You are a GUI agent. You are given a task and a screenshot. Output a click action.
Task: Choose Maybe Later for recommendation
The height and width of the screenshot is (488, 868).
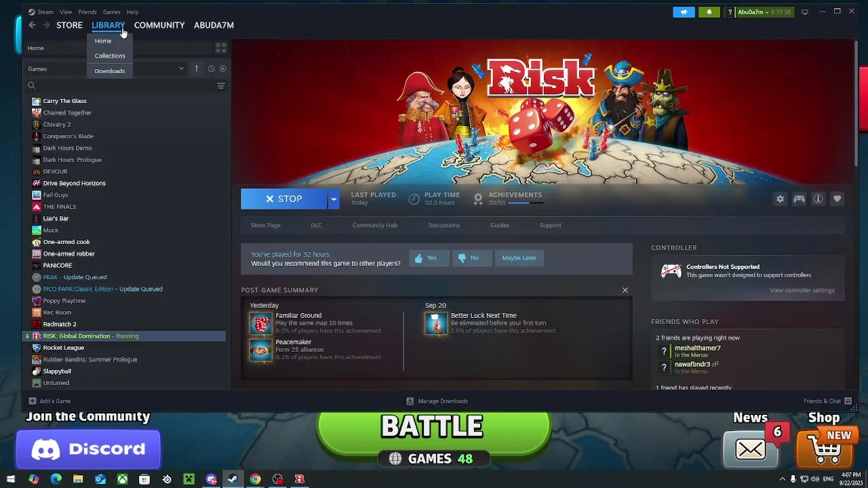pos(519,258)
